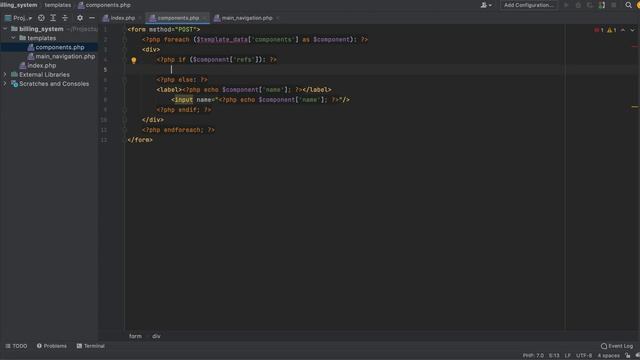
Task: Click line separator LF in status bar
Action: click(568, 356)
